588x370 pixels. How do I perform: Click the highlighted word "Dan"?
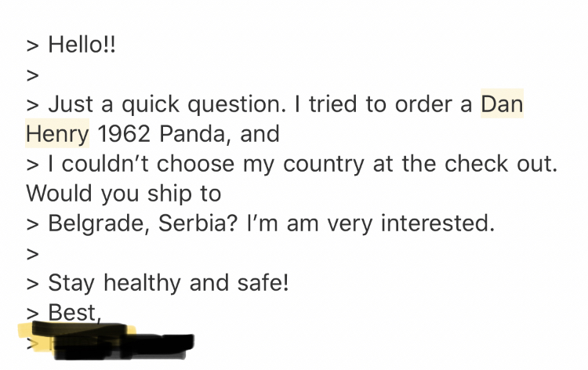(502, 103)
